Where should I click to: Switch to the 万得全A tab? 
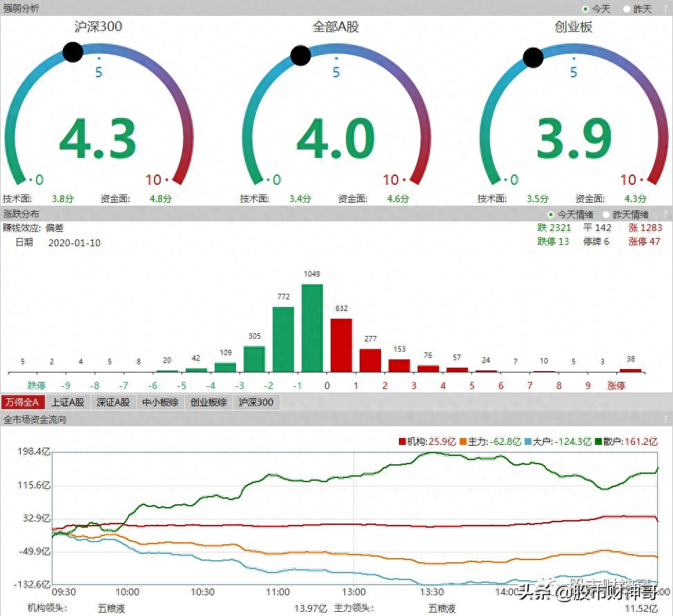tap(22, 402)
